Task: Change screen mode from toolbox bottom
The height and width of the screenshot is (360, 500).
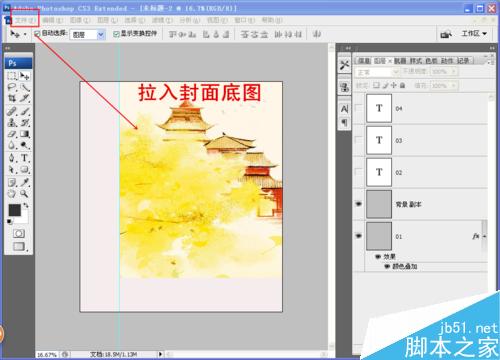Action: coord(19,247)
